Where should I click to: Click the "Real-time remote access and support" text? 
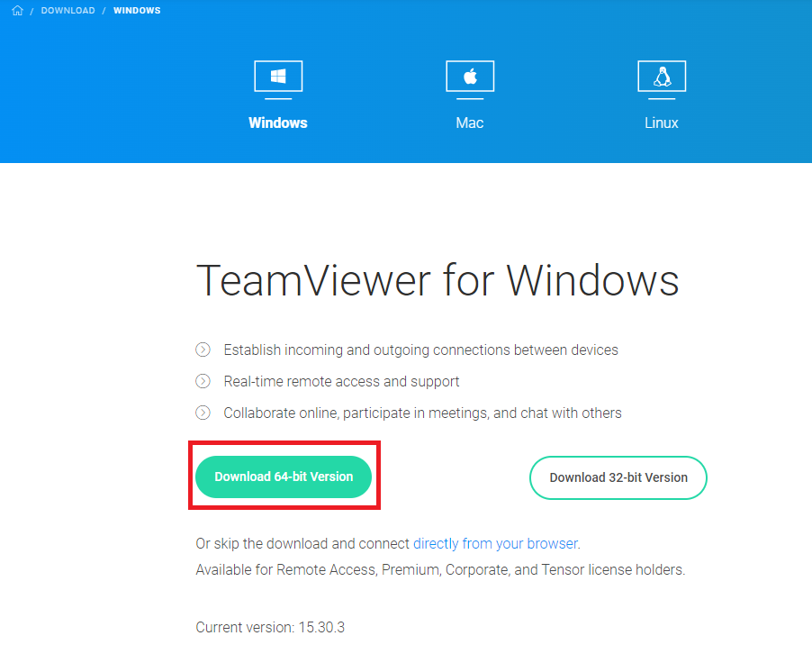pos(341,381)
